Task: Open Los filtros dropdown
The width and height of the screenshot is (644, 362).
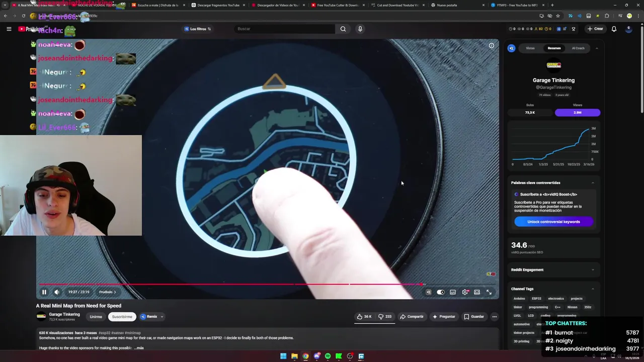Action: tap(198, 29)
